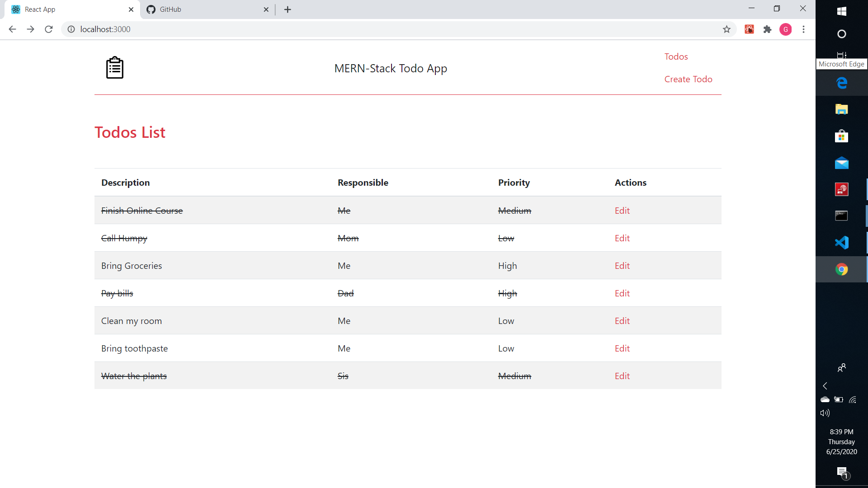
Task: Reload the localhost page
Action: [x=49, y=29]
